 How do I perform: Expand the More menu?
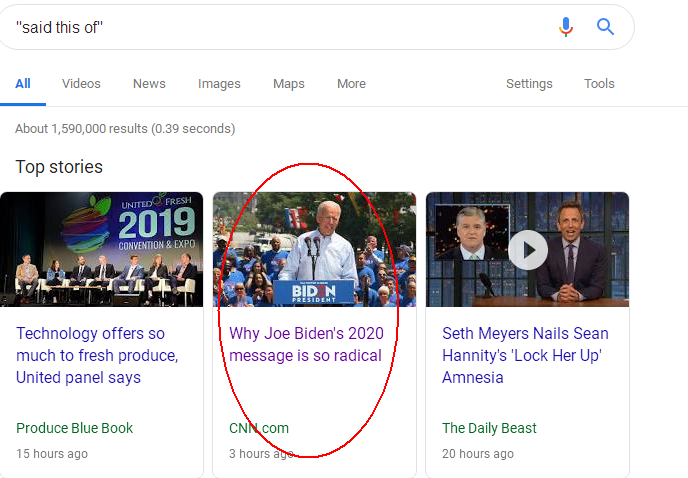point(351,83)
